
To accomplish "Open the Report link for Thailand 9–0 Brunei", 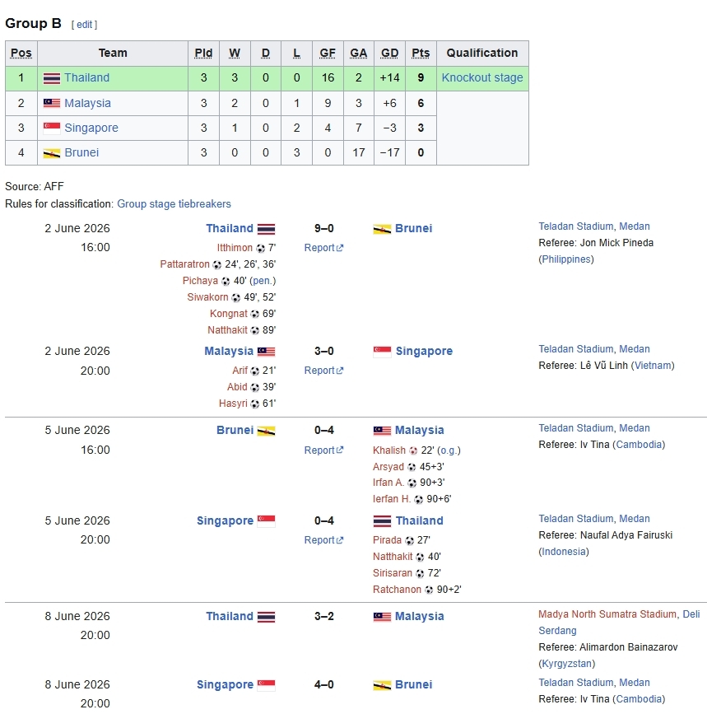I will (323, 248).
